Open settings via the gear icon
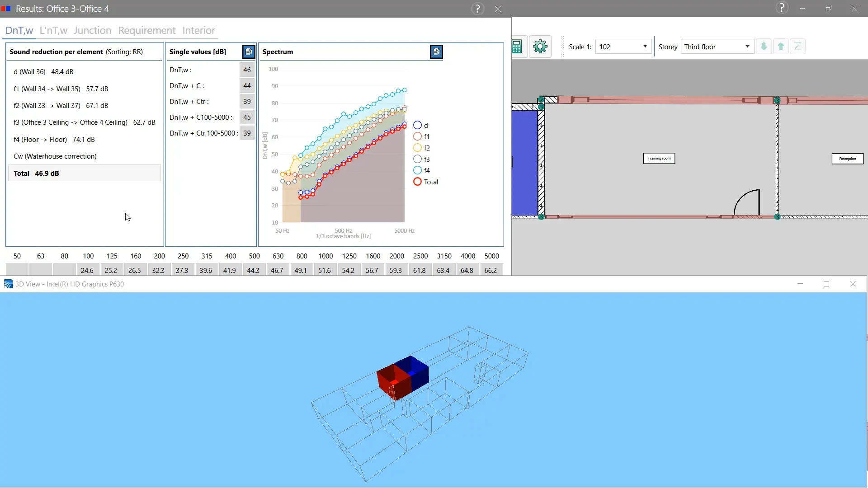The width and height of the screenshot is (868, 488). click(x=540, y=47)
